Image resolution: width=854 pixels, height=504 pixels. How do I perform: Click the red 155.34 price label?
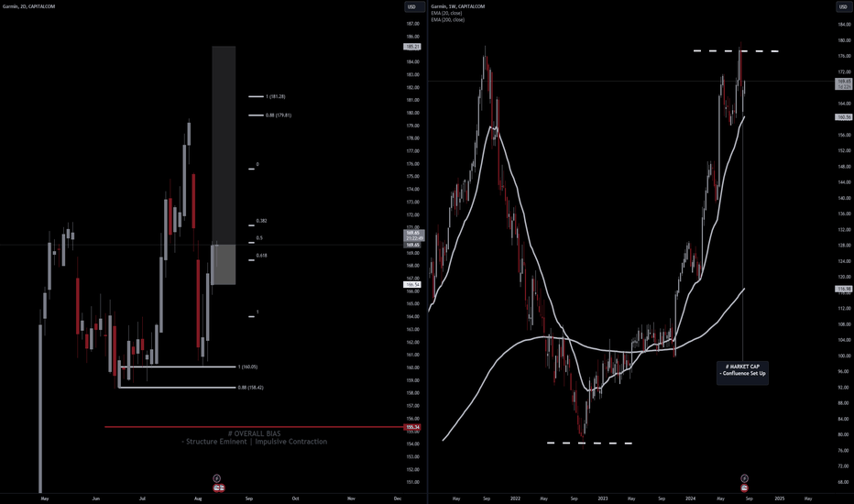coord(412,427)
